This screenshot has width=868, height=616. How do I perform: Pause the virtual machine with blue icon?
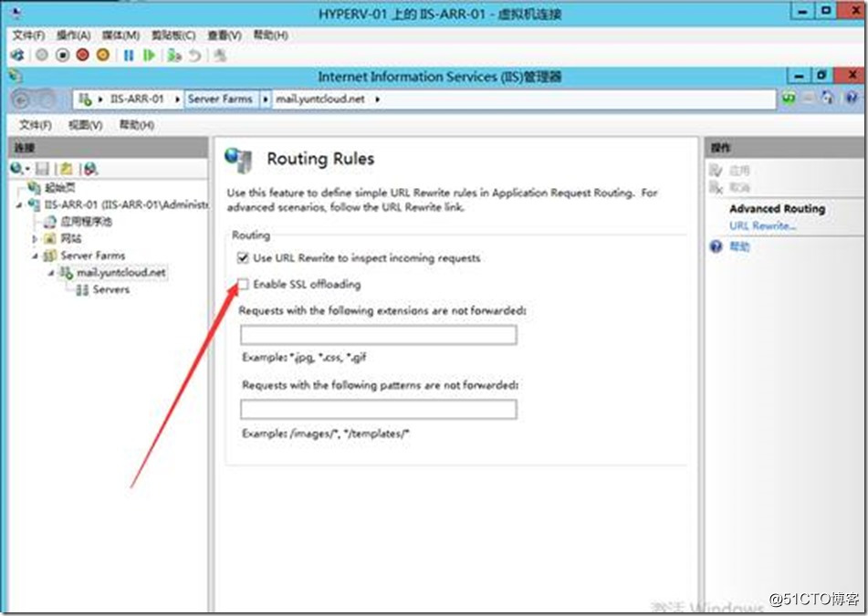pos(129,56)
